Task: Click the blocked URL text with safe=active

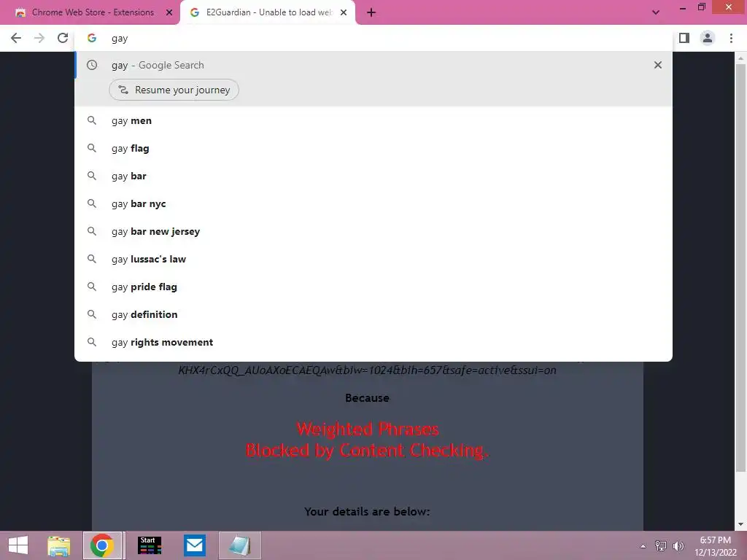Action: coord(368,370)
